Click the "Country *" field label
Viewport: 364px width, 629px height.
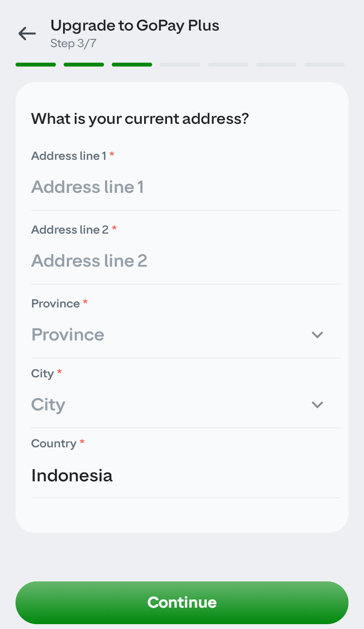click(57, 443)
